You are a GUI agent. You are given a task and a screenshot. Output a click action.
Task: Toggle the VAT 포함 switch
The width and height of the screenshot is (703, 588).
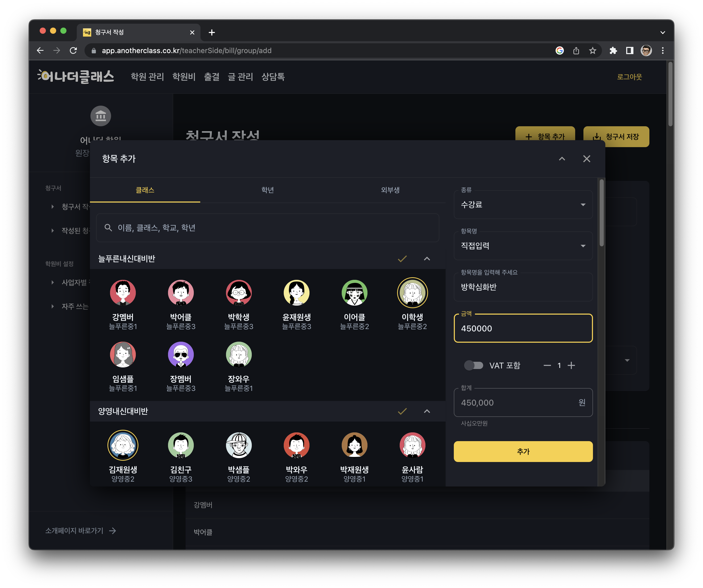tap(473, 365)
